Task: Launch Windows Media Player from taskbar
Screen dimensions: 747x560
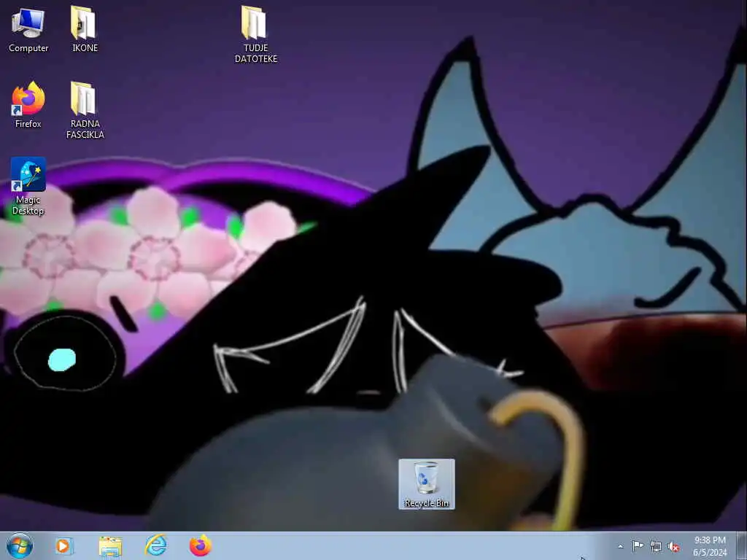Action: [64, 545]
